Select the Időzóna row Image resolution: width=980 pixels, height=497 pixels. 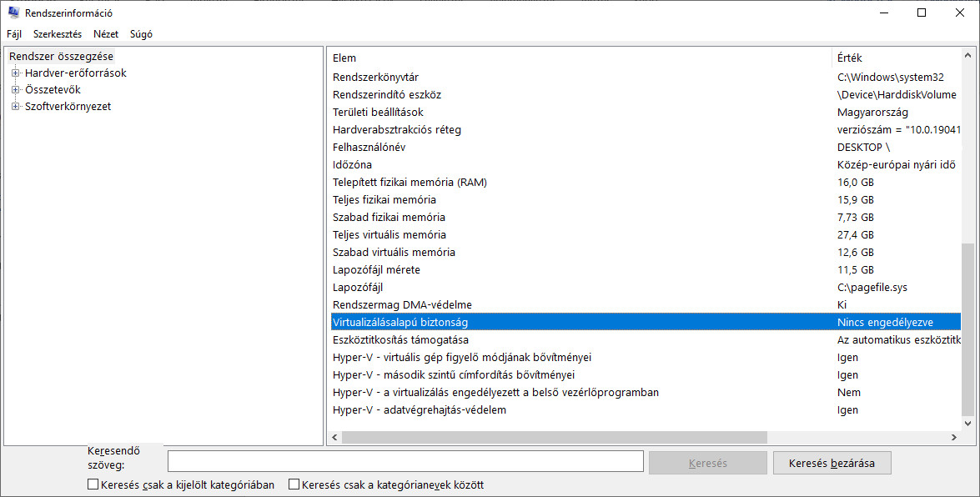point(645,165)
